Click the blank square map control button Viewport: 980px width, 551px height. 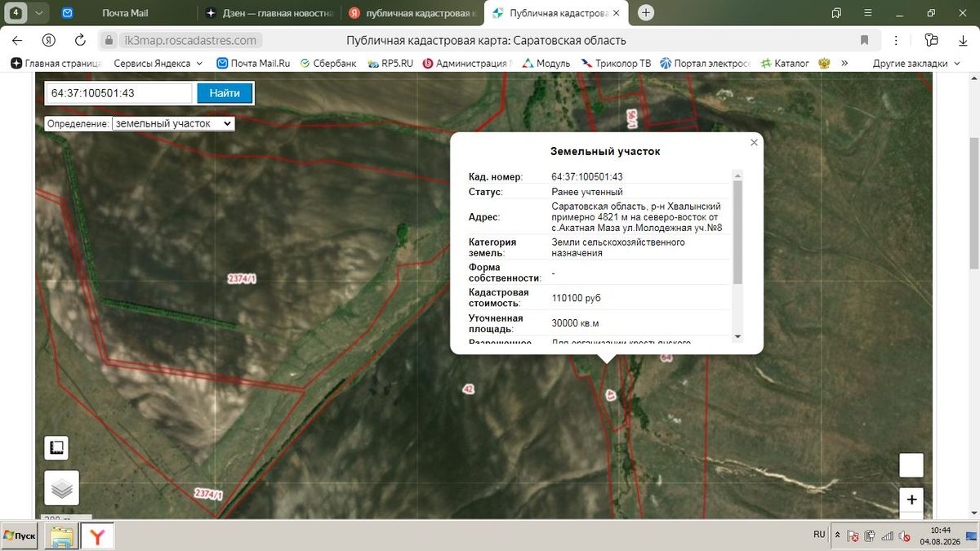pos(911,465)
